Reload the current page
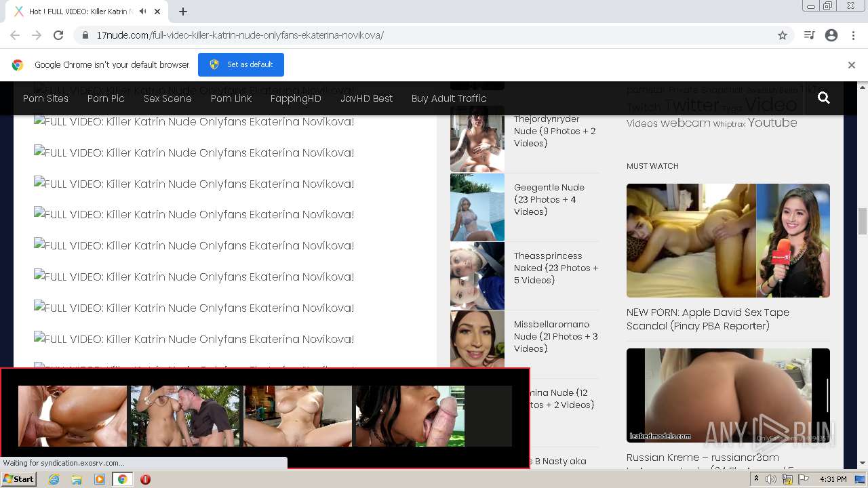The image size is (868, 488). click(58, 35)
